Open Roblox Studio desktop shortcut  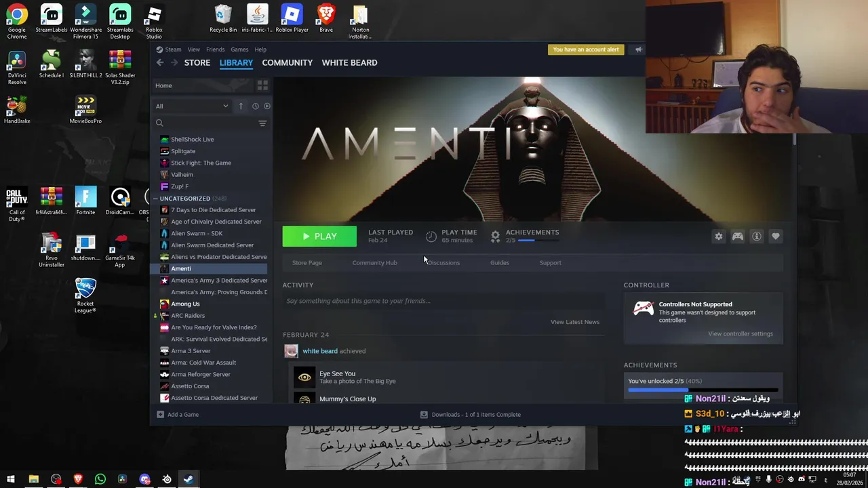click(x=154, y=21)
